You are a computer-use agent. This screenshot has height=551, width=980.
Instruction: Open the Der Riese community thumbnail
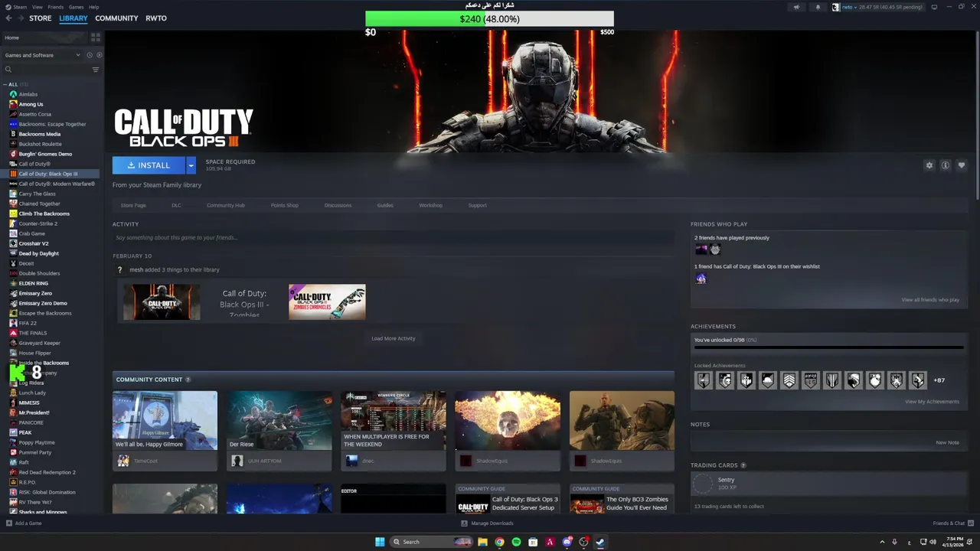pyautogui.click(x=279, y=421)
